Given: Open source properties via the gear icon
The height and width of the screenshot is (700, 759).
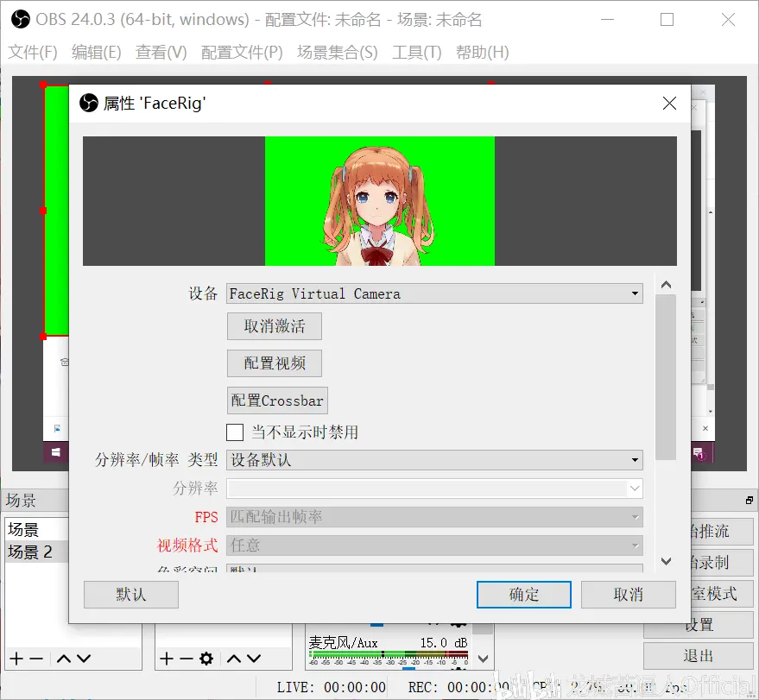Looking at the screenshot, I should pyautogui.click(x=206, y=659).
